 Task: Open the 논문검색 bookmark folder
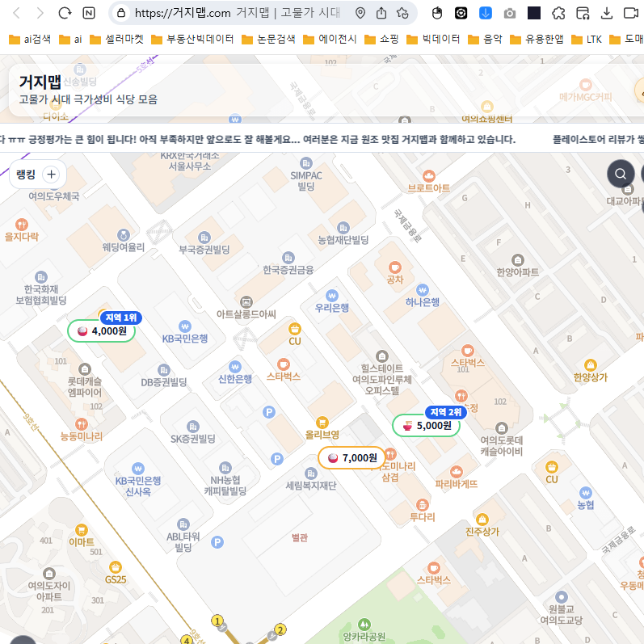pyautogui.click(x=268, y=39)
